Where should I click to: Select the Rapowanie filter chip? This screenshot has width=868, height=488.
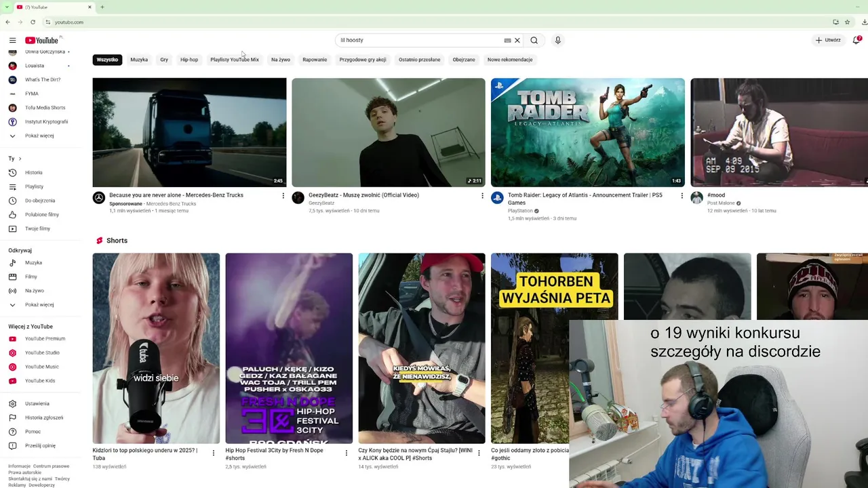pos(315,60)
